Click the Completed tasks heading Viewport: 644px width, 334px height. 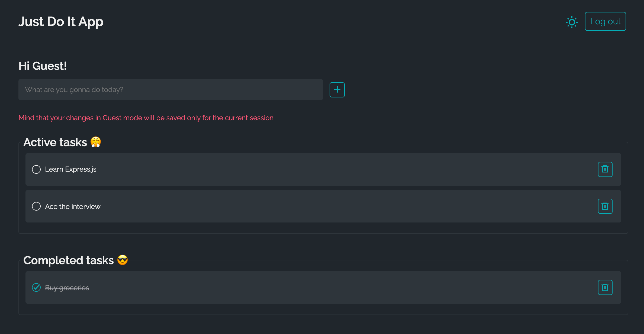click(x=69, y=260)
